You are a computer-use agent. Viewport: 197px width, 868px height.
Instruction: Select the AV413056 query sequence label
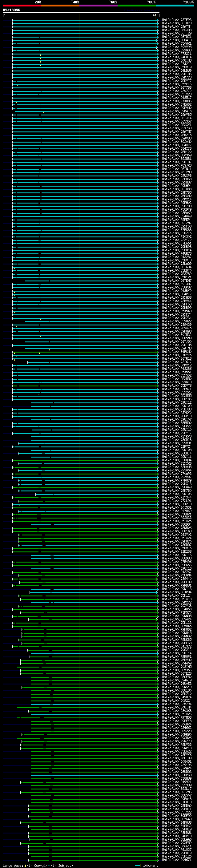pyautogui.click(x=11, y=10)
